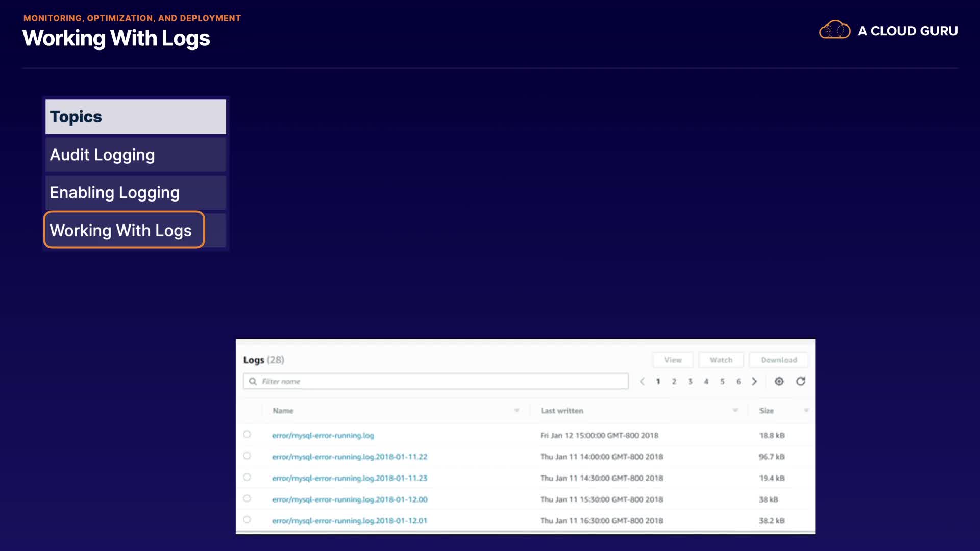Screen dimensions: 980x551
Task: Go to previous page with left chevron
Action: point(642,381)
